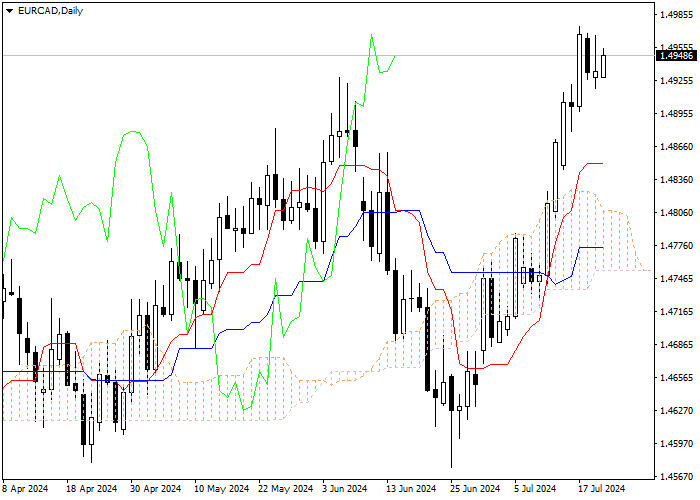Click the 10 May 2024 date label

(221, 489)
